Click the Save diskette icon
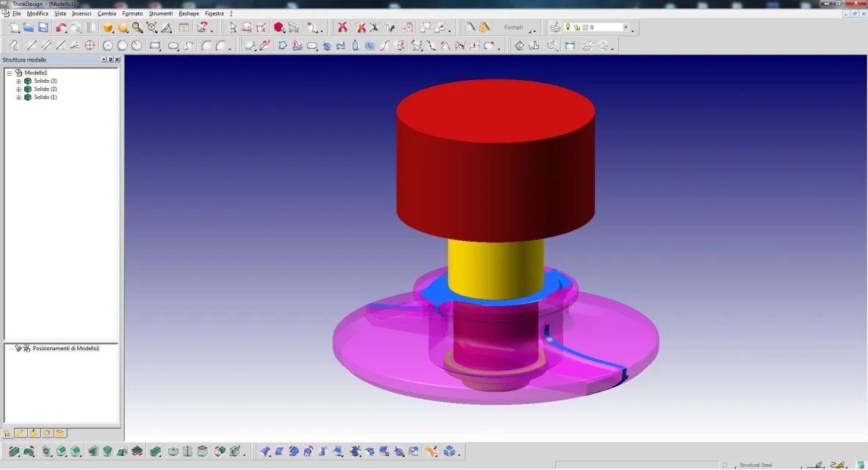Viewport: 868px width, 470px height. (43, 28)
